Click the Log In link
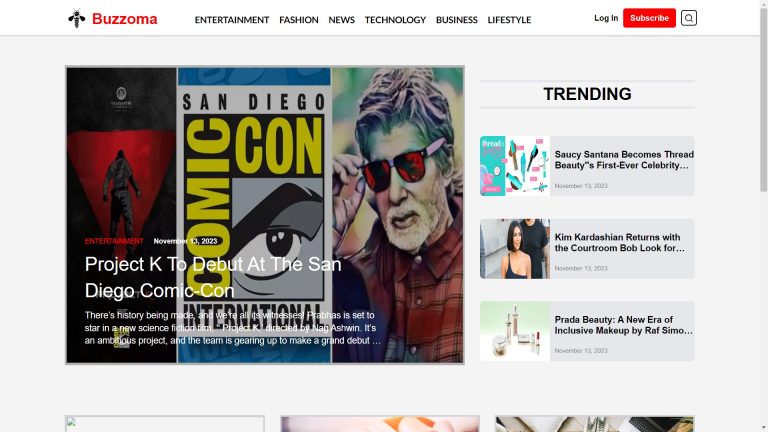Image resolution: width=768 pixels, height=432 pixels. tap(606, 18)
